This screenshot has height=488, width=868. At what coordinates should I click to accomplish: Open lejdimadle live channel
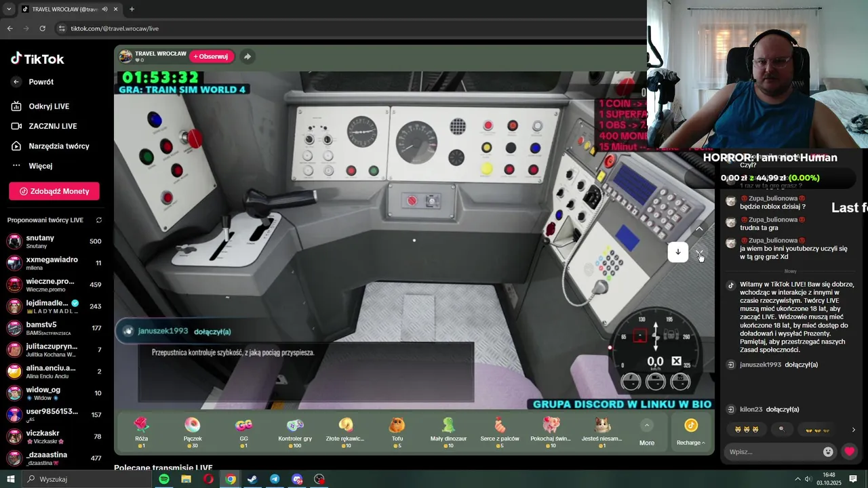(x=54, y=306)
